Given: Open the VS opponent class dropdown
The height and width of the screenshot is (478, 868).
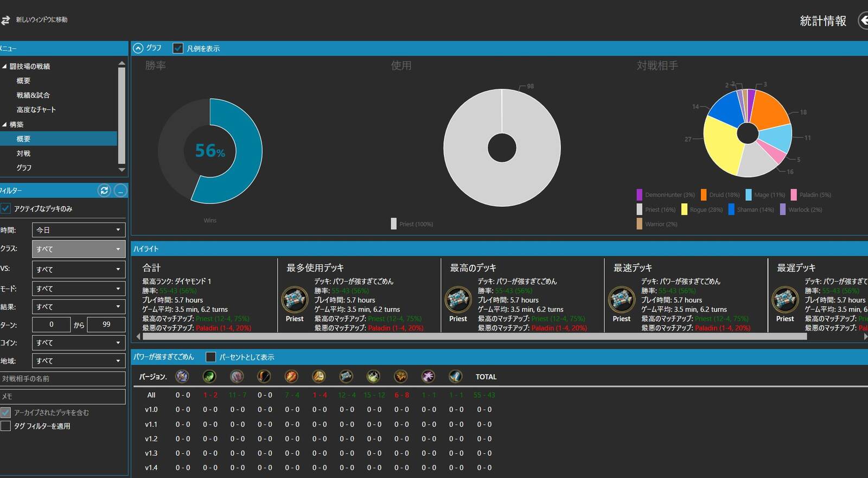Looking at the screenshot, I should (x=79, y=269).
